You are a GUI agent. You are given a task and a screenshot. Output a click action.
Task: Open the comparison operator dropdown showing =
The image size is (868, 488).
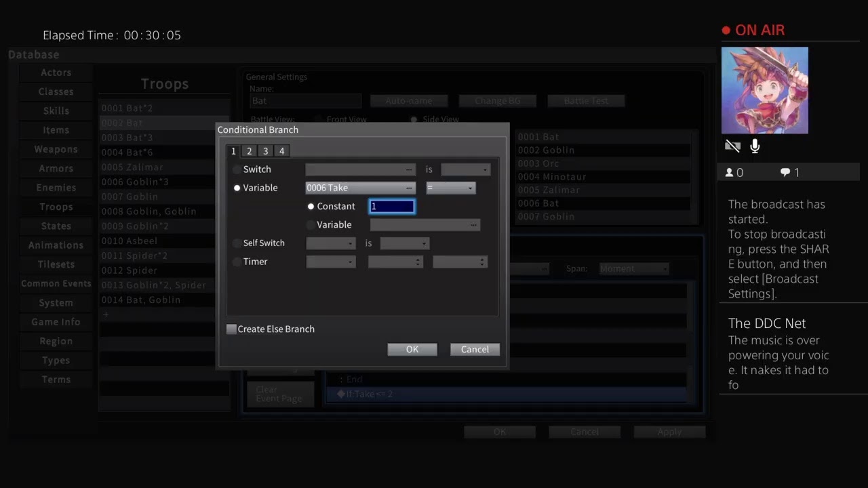coord(450,188)
